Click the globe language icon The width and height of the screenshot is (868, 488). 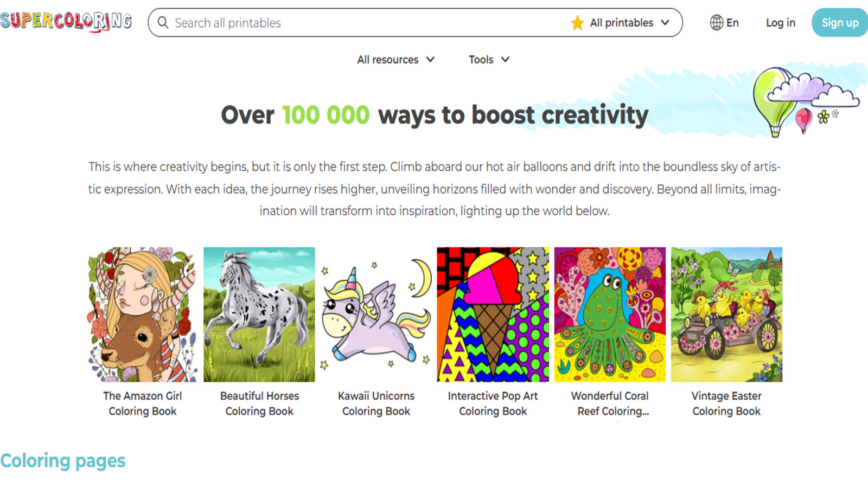point(717,23)
